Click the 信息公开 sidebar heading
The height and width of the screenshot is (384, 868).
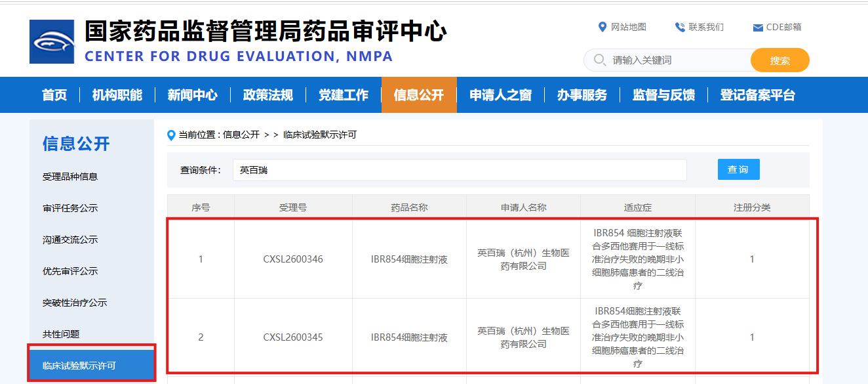point(76,143)
